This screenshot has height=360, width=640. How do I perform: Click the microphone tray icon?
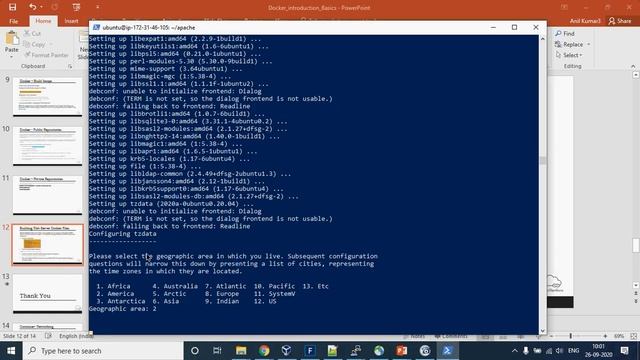tap(526, 351)
